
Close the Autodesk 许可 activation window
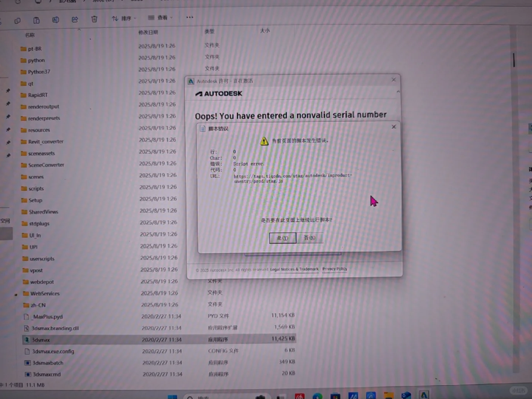click(393, 79)
